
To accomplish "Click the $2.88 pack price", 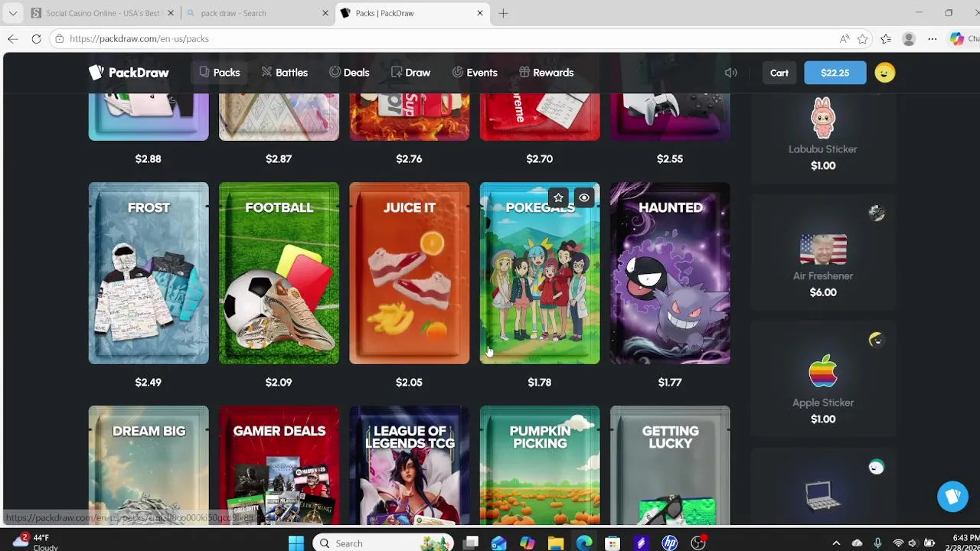I will coord(149,158).
